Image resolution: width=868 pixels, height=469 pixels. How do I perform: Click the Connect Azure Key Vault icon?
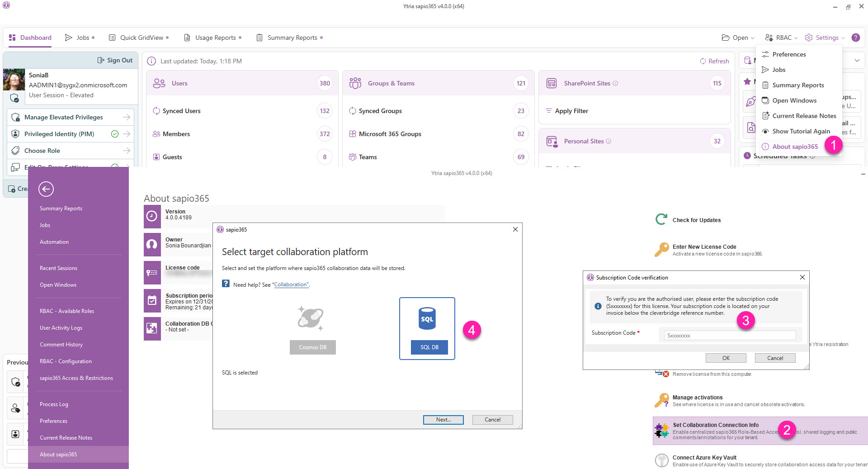pos(661,460)
